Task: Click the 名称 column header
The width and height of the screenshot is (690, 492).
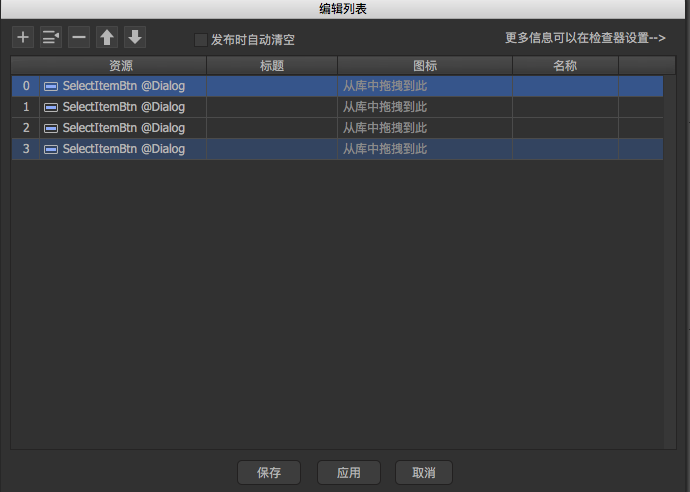Action: [x=565, y=66]
